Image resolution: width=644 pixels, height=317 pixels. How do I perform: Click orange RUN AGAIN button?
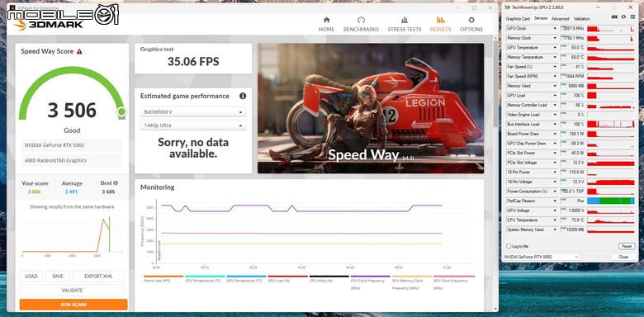point(73,305)
